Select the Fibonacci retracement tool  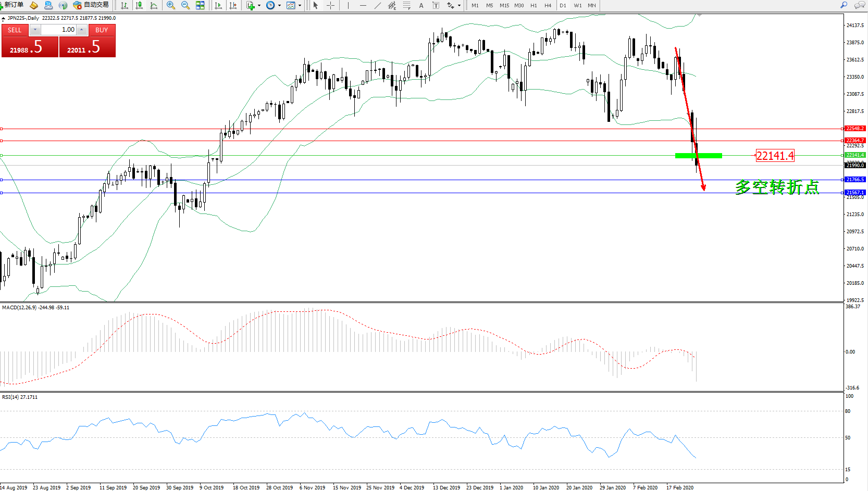click(x=406, y=5)
